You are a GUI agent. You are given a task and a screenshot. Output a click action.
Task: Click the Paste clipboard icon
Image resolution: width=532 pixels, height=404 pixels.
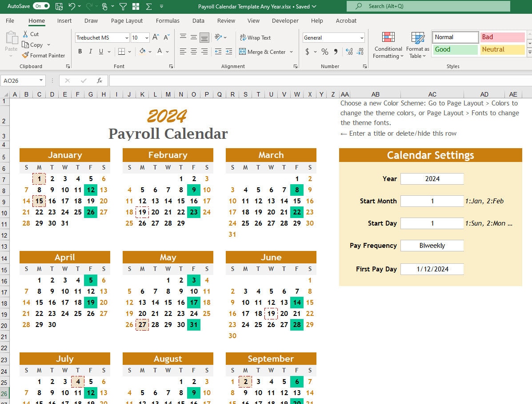click(11, 38)
